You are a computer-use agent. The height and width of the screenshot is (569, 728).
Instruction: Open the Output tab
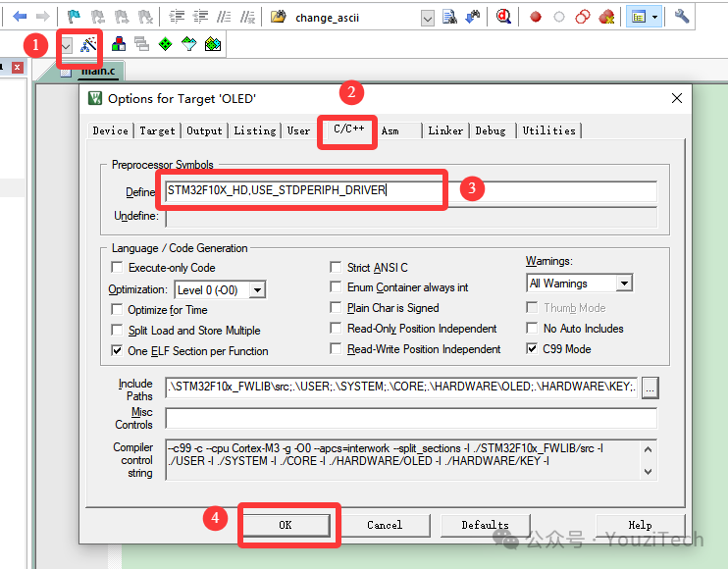pyautogui.click(x=204, y=130)
